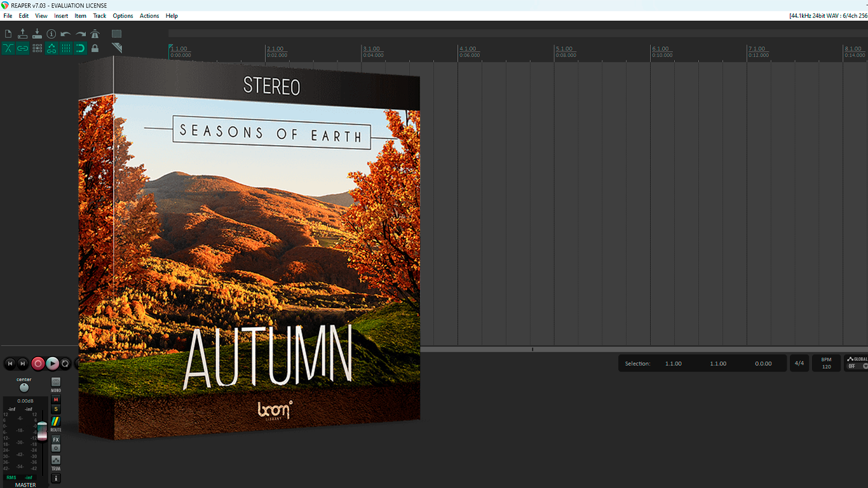Image resolution: width=868 pixels, height=488 pixels.
Task: Open the View menu
Action: pos(41,16)
